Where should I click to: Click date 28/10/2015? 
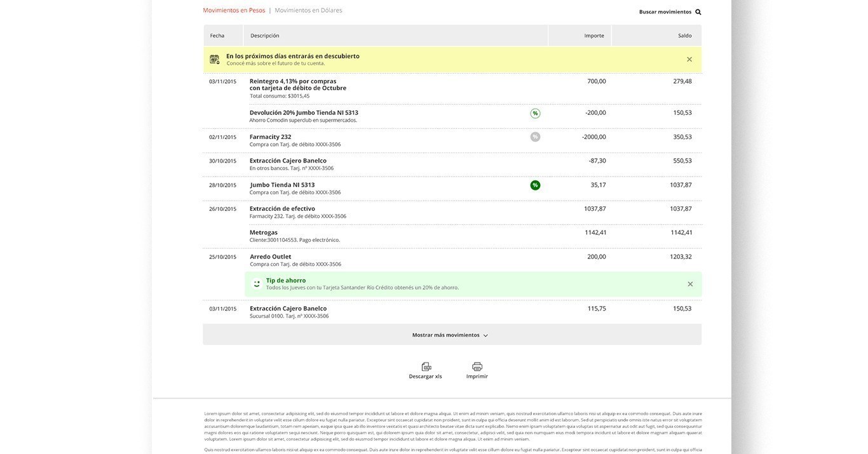point(222,185)
